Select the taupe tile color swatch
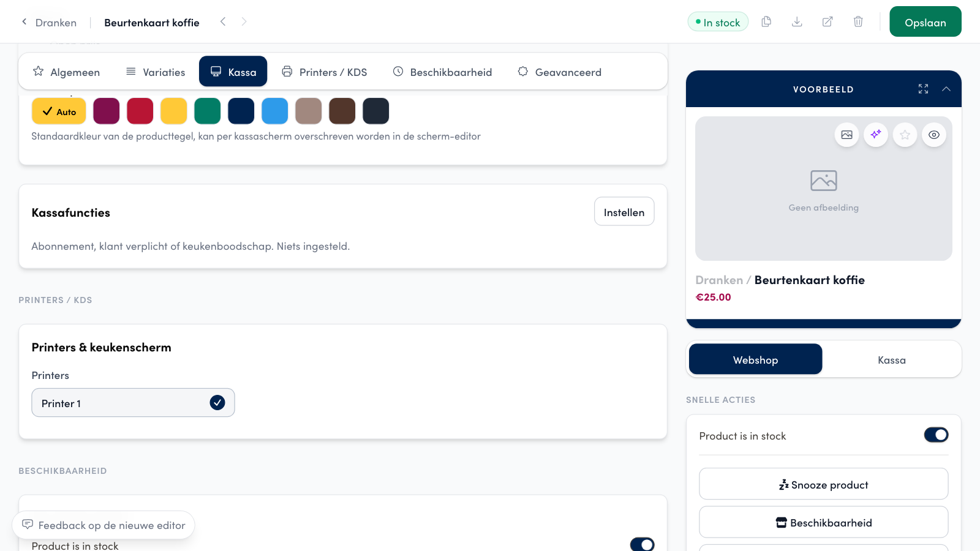 (309, 111)
